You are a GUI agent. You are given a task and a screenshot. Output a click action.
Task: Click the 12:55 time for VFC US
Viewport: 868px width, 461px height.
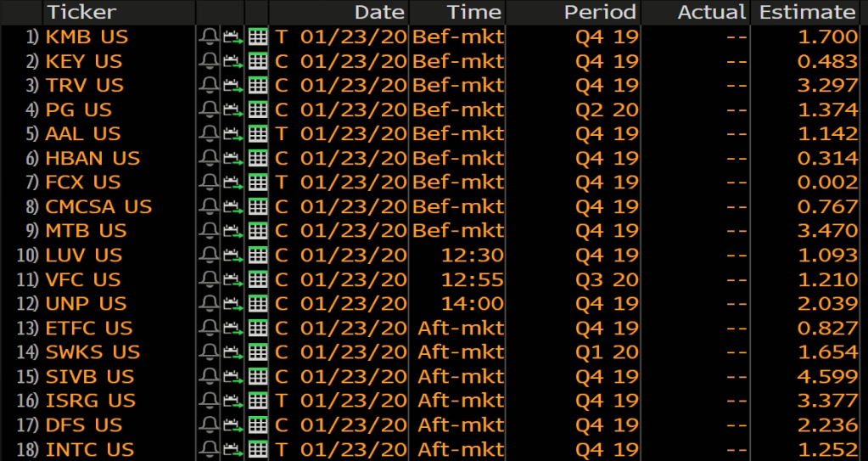[473, 279]
